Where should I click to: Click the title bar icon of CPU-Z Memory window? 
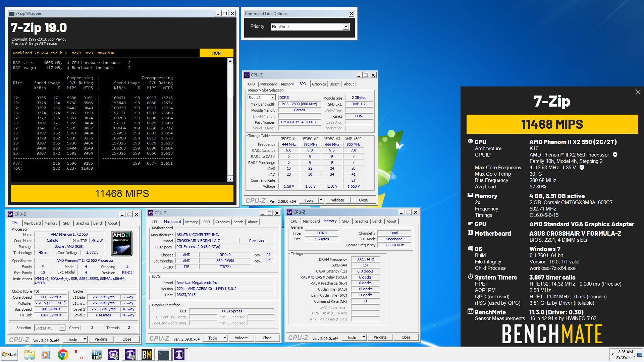(x=290, y=212)
